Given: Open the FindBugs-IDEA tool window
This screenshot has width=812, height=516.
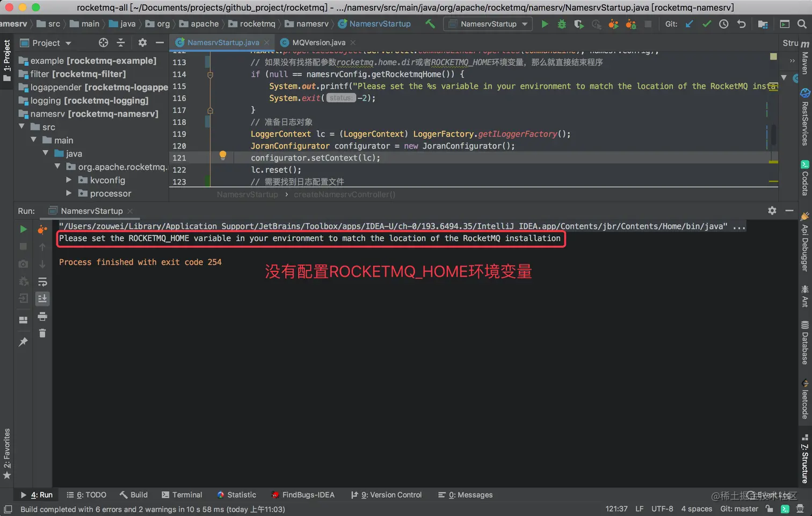Looking at the screenshot, I should point(303,495).
